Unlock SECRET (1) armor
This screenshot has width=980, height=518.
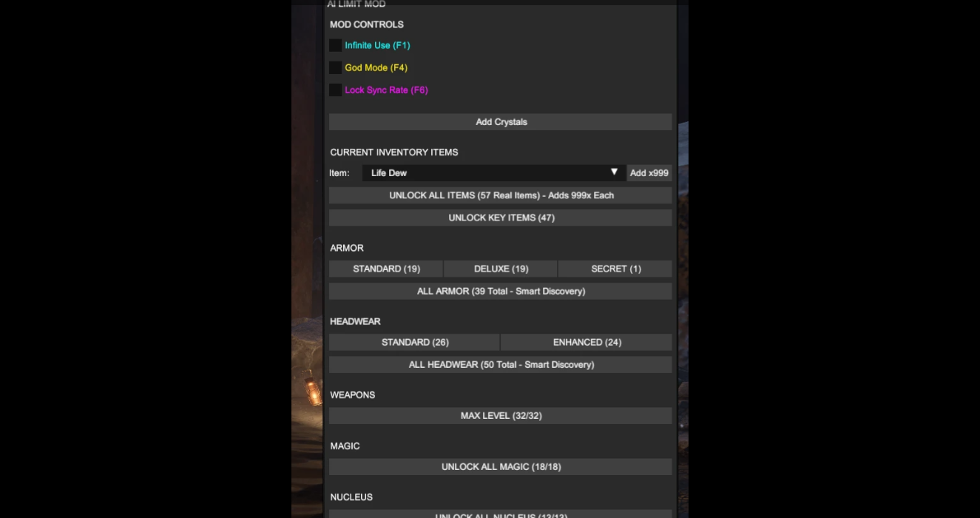pyautogui.click(x=615, y=269)
